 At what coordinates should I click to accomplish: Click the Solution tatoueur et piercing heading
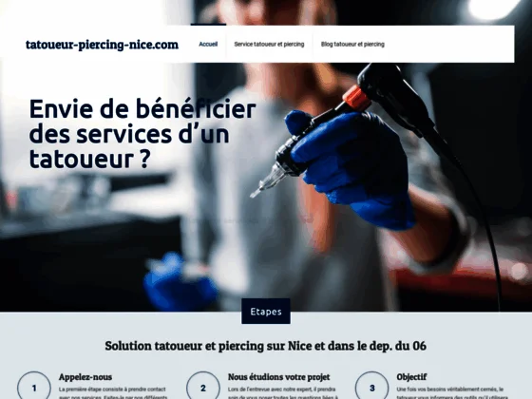266,346
